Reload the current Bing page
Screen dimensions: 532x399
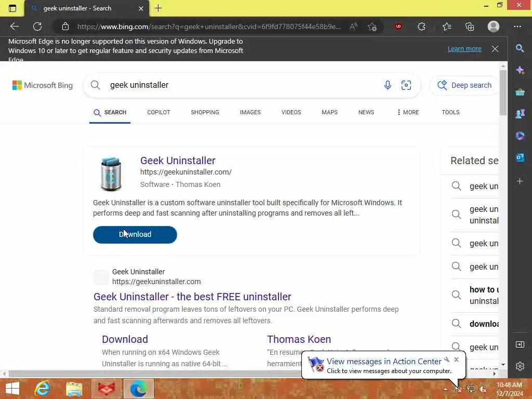point(37,26)
